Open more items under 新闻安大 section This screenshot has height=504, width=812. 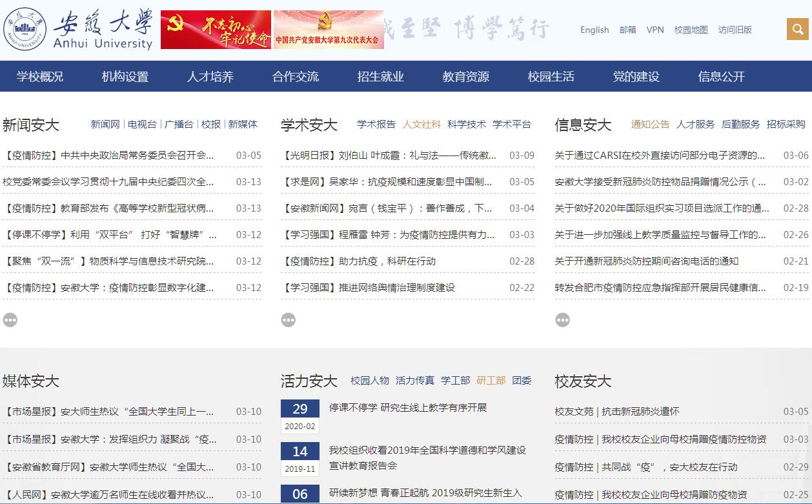10,319
